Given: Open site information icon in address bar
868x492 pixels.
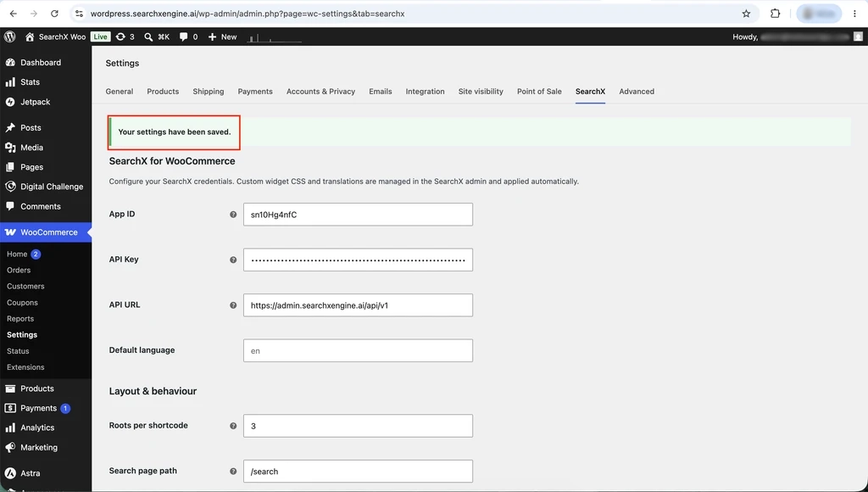Looking at the screenshot, I should (x=79, y=14).
